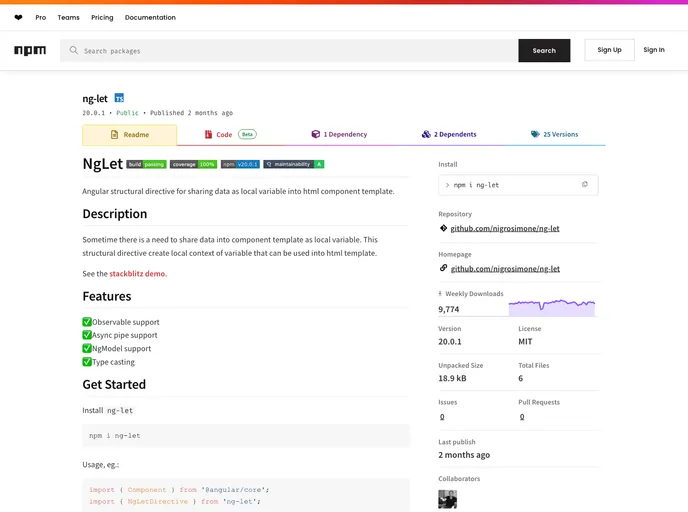Screen dimensions: 688x512
Task: Open the collaborator avatar
Action: pyautogui.click(x=447, y=498)
